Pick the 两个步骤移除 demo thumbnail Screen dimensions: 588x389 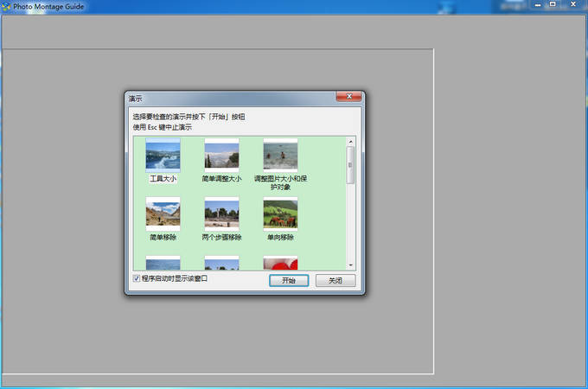(221, 214)
